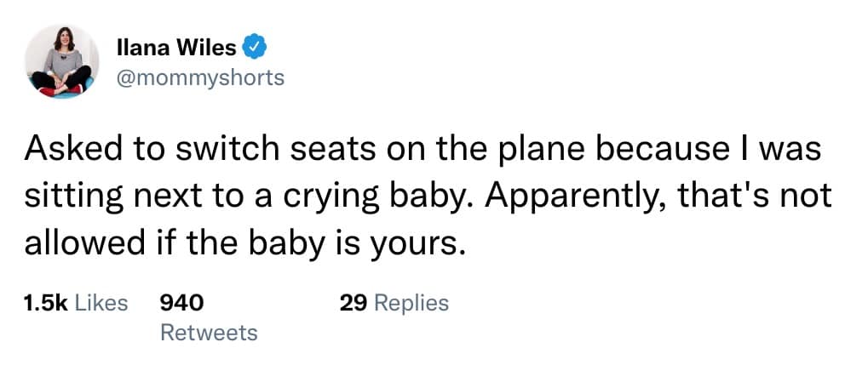Click the 940 retweet number
The image size is (868, 365).
click(181, 302)
